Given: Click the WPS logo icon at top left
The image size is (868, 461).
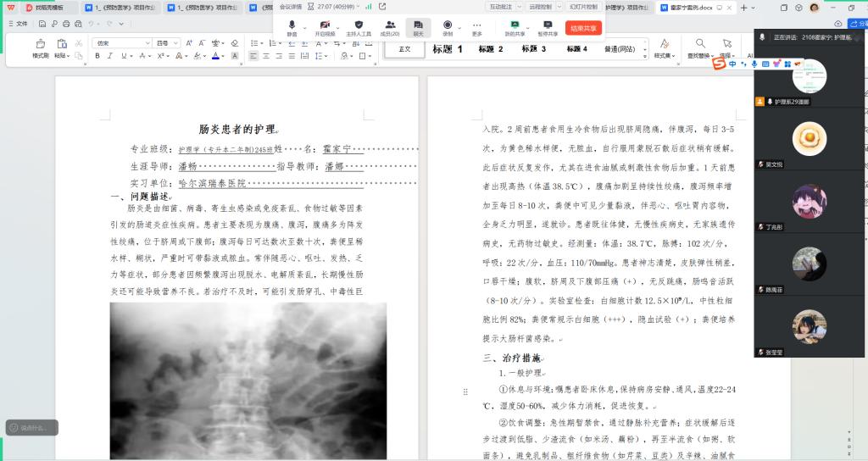Looking at the screenshot, I should coord(11,7).
